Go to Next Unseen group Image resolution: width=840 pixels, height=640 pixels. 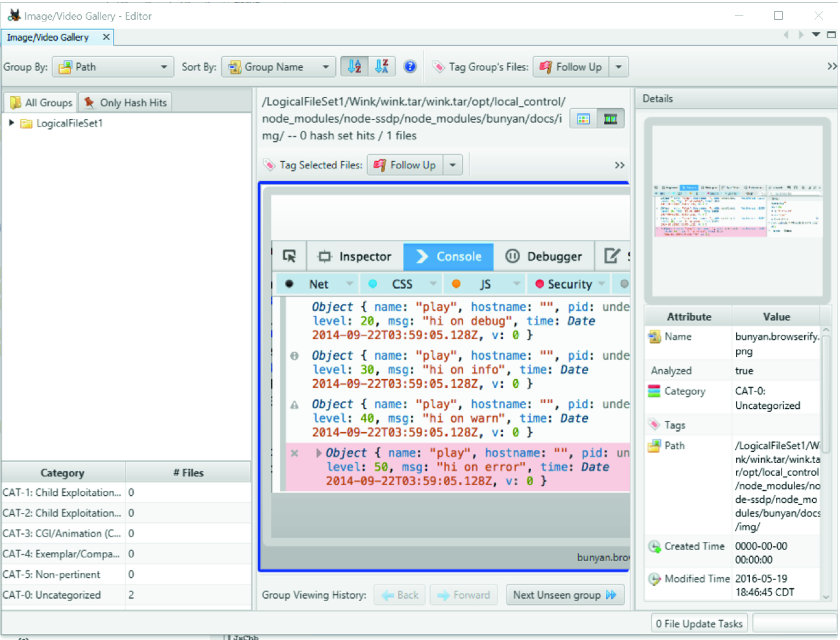pos(565,595)
